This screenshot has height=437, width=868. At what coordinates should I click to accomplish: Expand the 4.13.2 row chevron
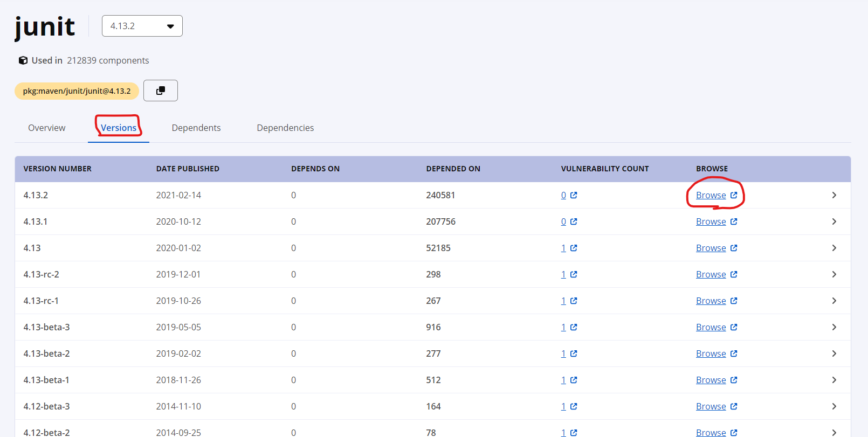pyautogui.click(x=833, y=195)
